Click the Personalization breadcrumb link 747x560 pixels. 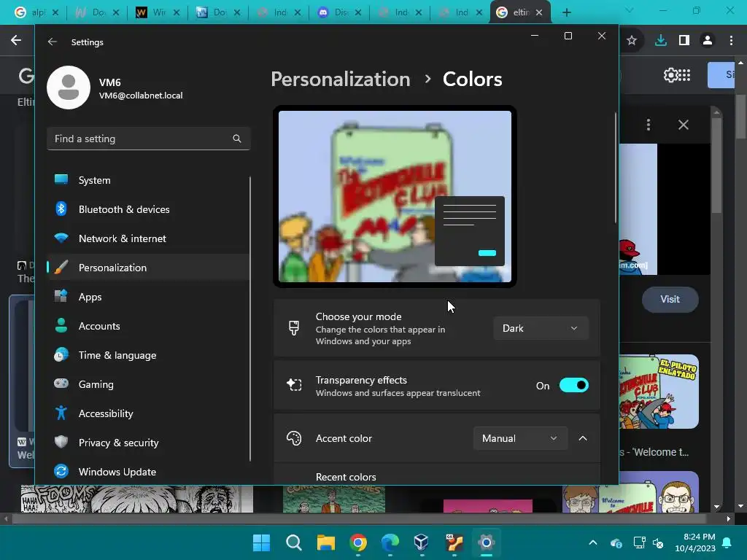tap(340, 79)
